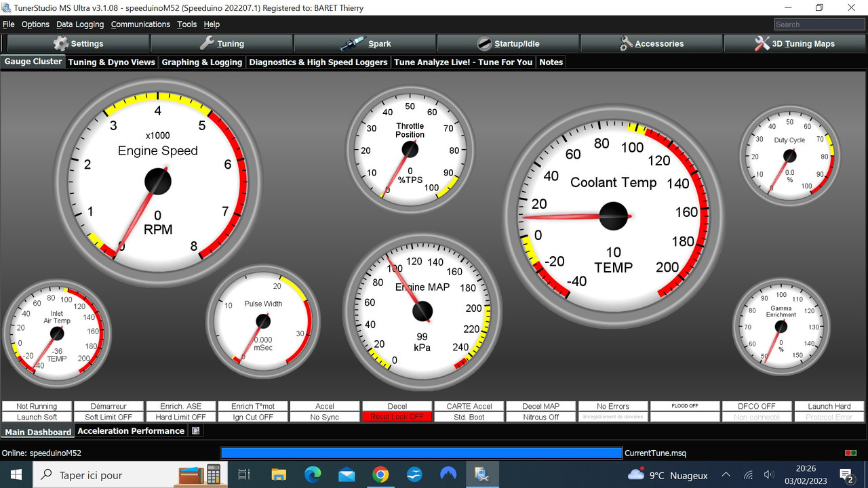Click the Online: speeduinoM52 status text
Viewport: 868px width, 488px height.
coord(42,453)
